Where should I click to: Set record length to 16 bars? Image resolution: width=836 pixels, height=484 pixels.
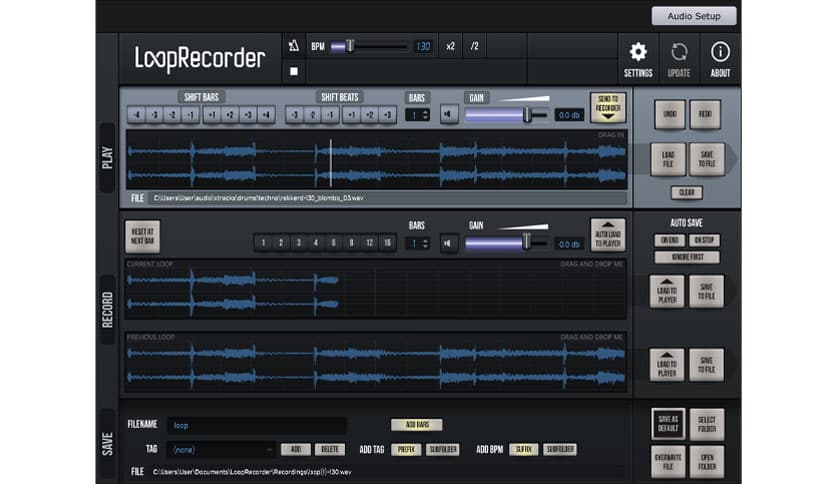(x=387, y=243)
